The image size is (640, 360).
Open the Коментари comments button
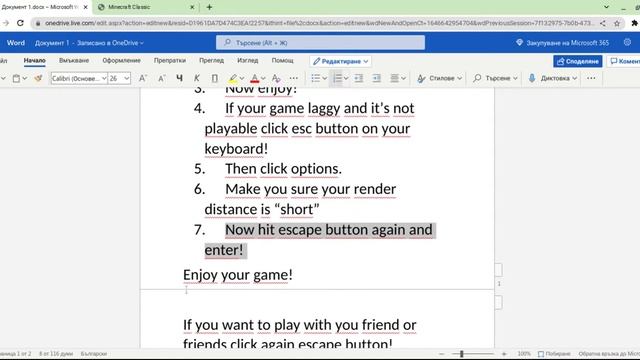coord(624,61)
